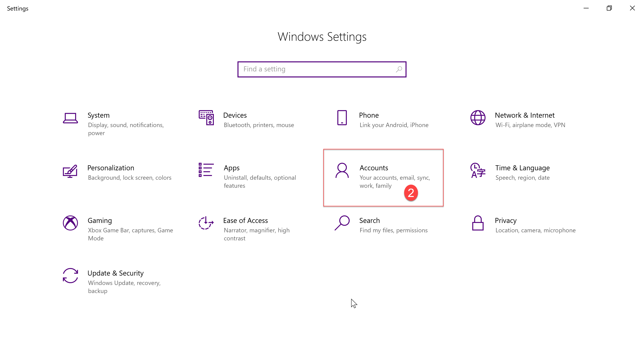The width and height of the screenshot is (644, 347).
Task: Go to Privacy settings title
Action: coord(505,220)
